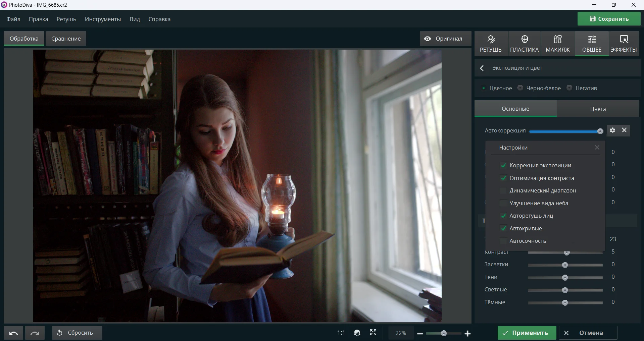Switch to the Основные tab
This screenshot has height=341, width=644.
click(x=515, y=109)
